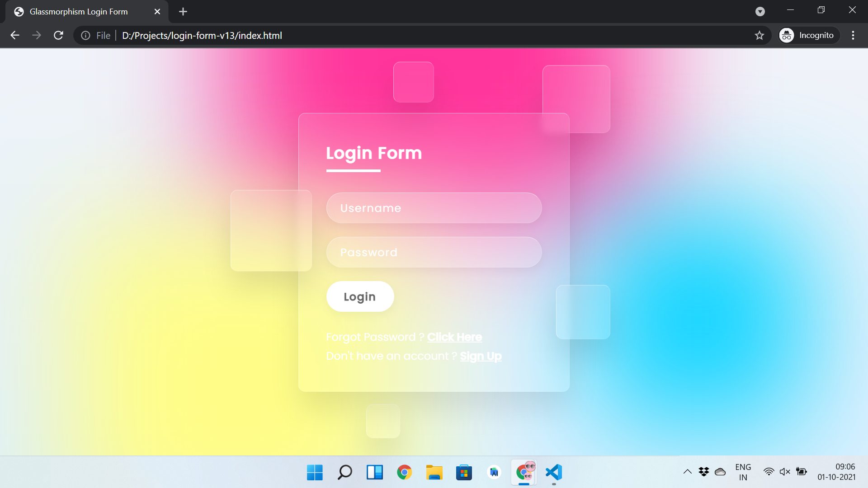
Task: Open Microsoft Store from taskbar
Action: (x=464, y=472)
